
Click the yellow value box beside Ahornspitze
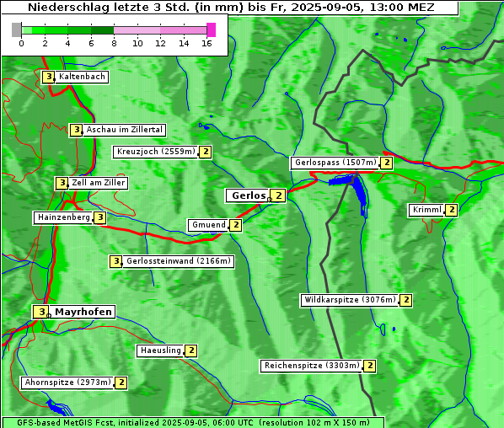(x=121, y=383)
